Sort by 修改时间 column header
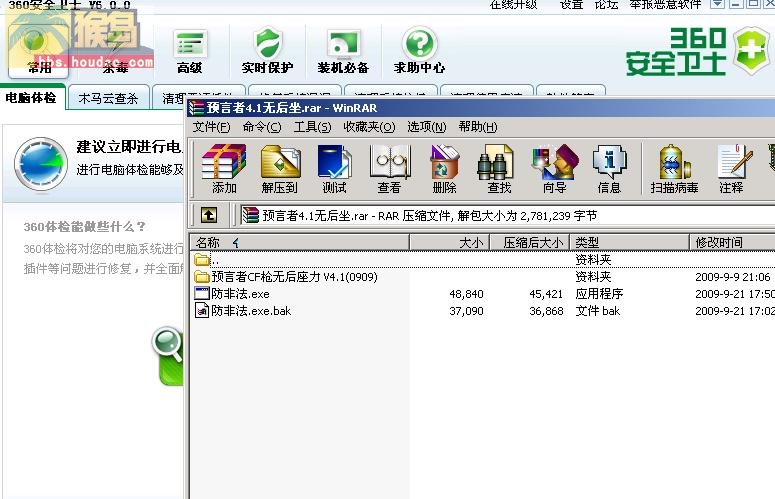The width and height of the screenshot is (775, 499). (732, 243)
